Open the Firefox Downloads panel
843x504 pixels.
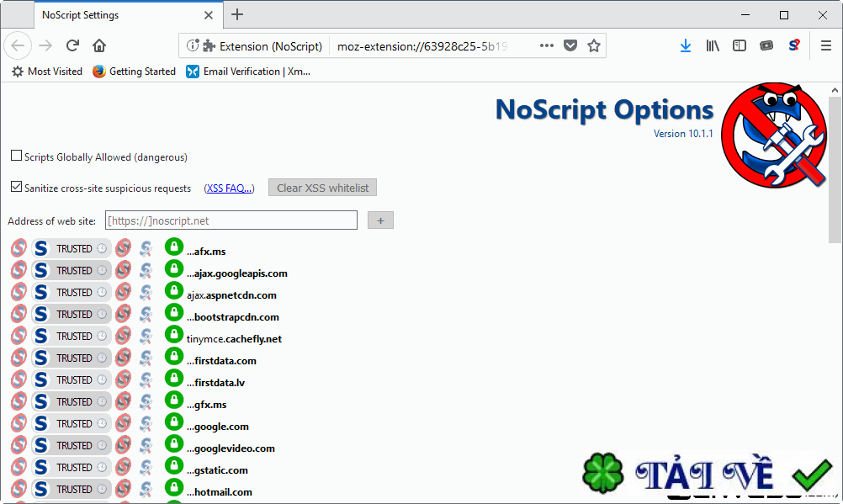pos(686,45)
